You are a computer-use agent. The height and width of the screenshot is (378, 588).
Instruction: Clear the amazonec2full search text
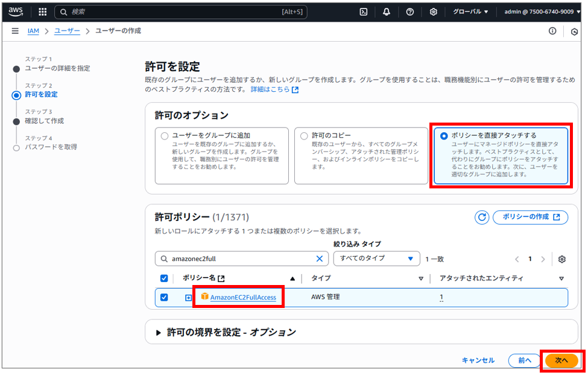pos(320,258)
